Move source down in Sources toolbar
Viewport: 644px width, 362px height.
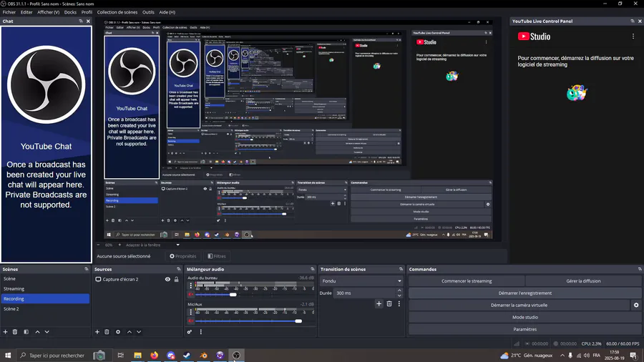click(139, 332)
